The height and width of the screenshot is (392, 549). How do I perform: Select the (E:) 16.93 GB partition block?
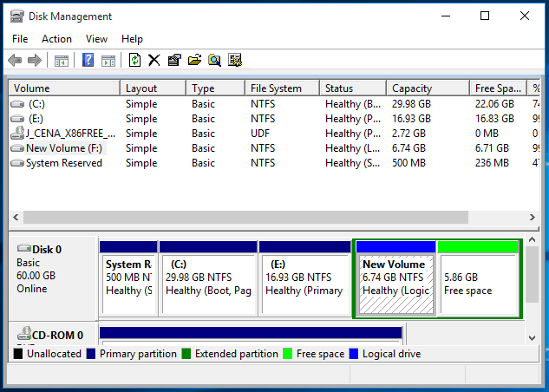pos(305,278)
